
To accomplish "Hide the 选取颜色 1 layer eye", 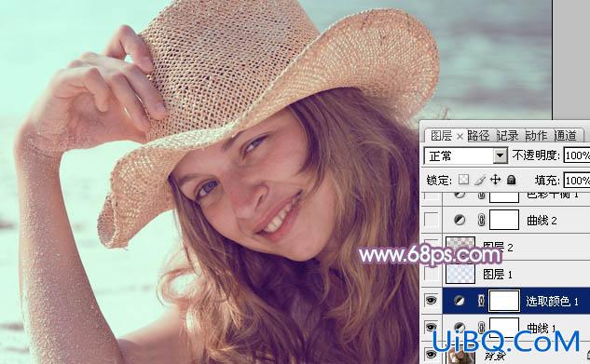I will 432,300.
